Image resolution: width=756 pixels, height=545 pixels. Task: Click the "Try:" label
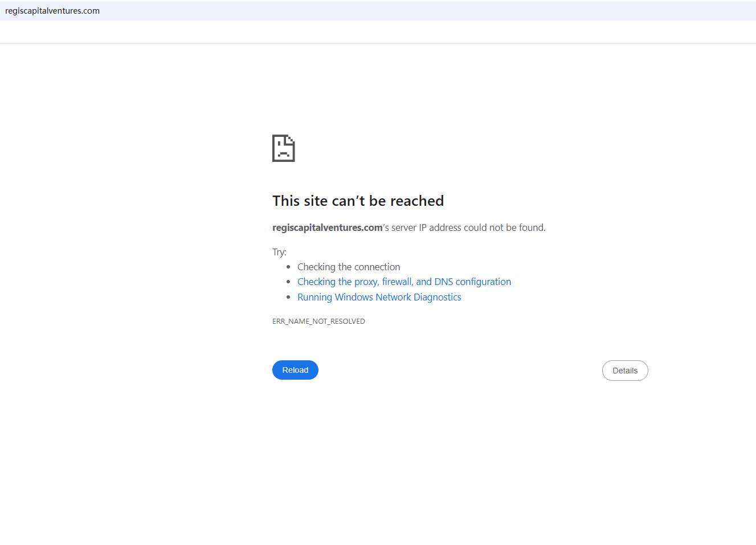click(x=279, y=252)
